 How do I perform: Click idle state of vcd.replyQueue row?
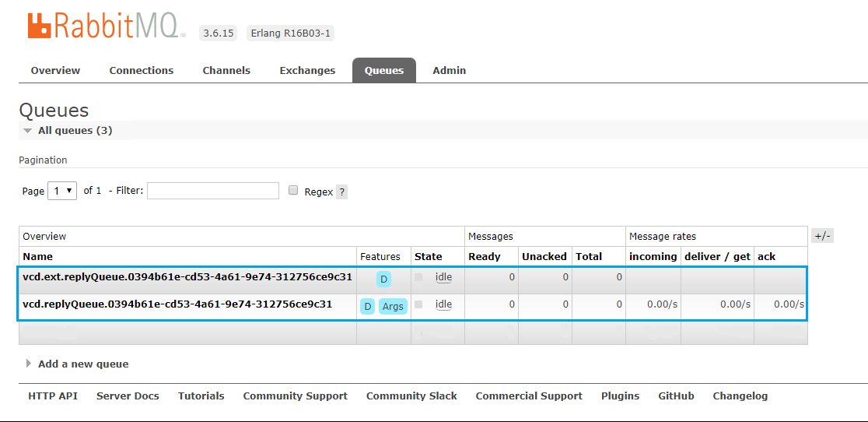(443, 304)
